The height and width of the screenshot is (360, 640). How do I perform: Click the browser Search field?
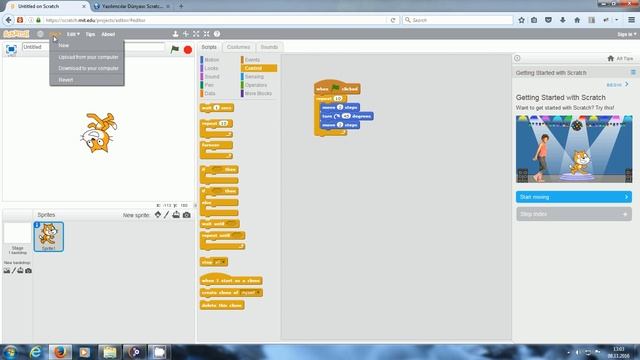pyautogui.click(x=457, y=20)
